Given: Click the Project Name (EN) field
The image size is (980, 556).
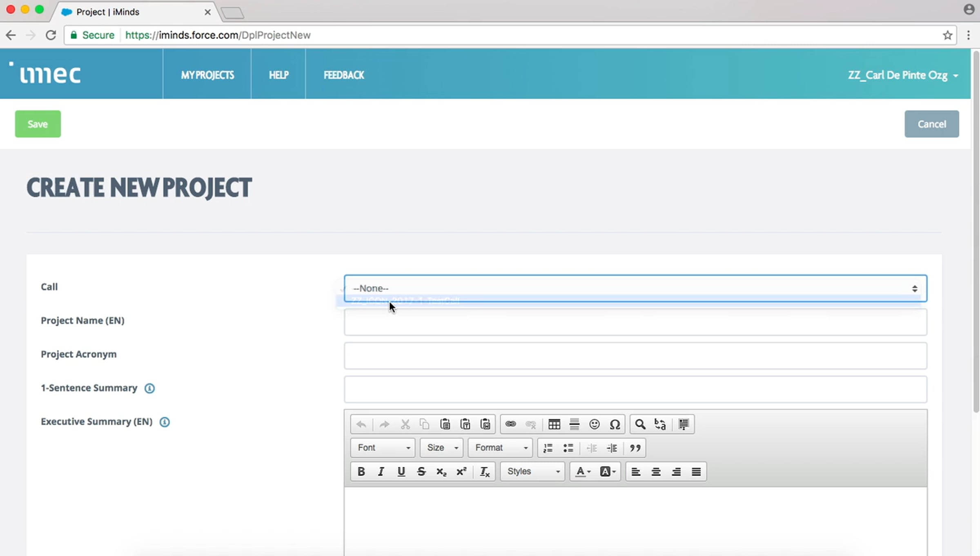Looking at the screenshot, I should pos(635,322).
